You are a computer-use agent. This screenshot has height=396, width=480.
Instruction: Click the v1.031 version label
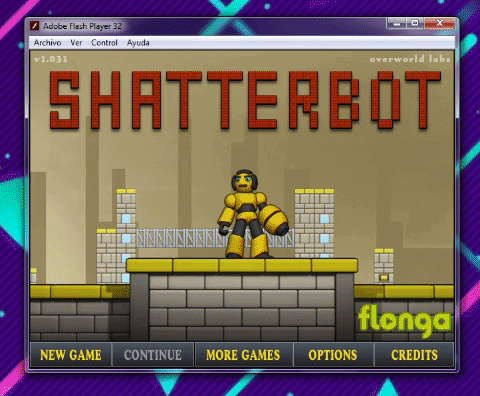point(51,59)
